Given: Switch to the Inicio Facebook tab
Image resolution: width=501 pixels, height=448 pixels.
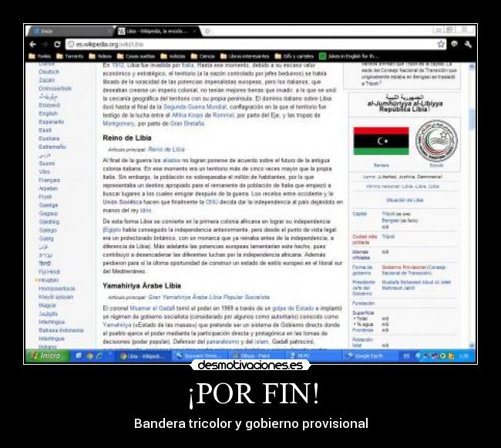Looking at the screenshot, I should point(71,32).
